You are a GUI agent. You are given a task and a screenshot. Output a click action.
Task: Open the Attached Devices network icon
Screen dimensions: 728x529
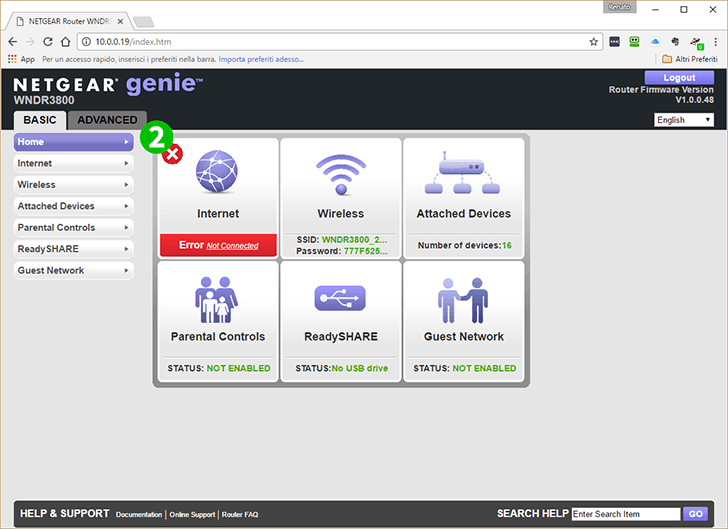pos(462,172)
